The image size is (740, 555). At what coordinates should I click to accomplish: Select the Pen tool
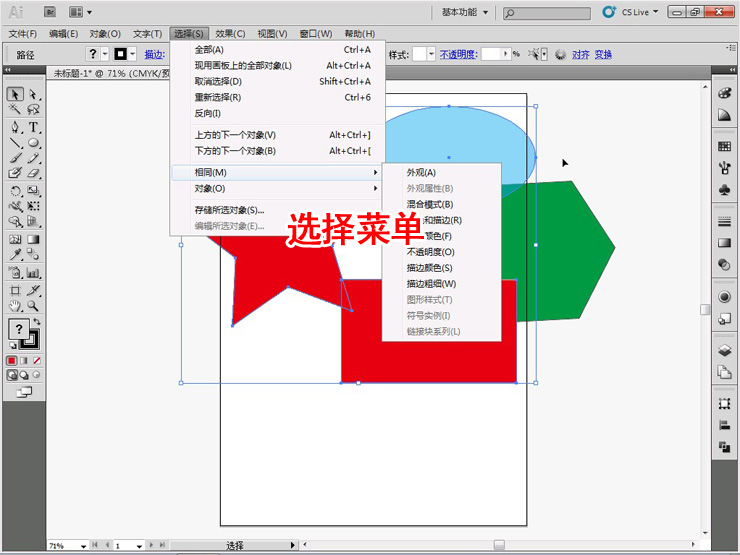tap(15, 127)
